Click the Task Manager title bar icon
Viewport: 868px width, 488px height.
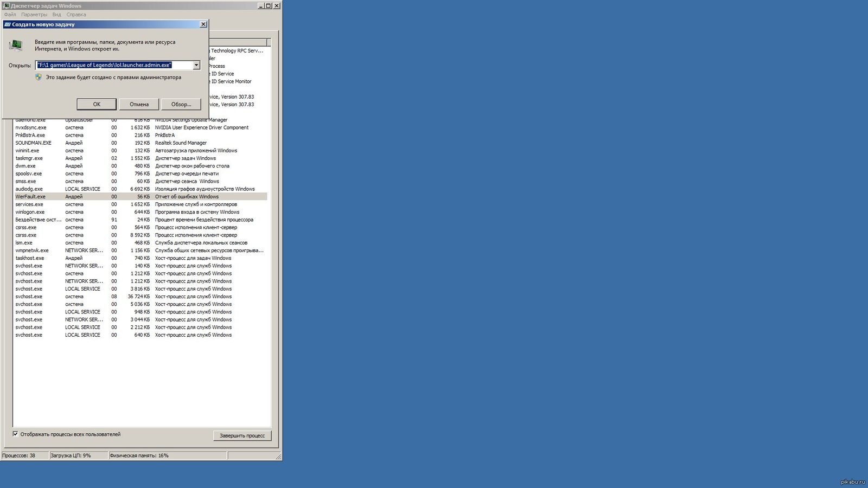pyautogui.click(x=7, y=6)
